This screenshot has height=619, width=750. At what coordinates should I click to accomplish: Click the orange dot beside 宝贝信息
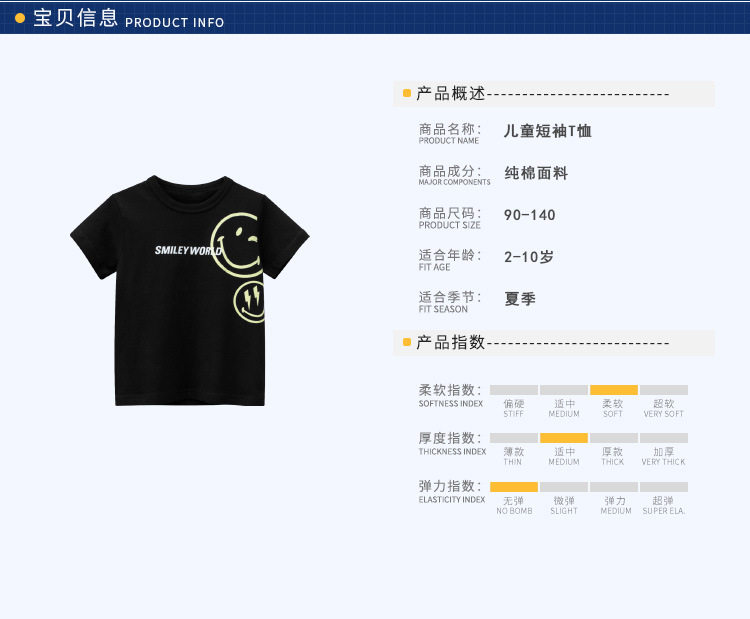pyautogui.click(x=20, y=18)
